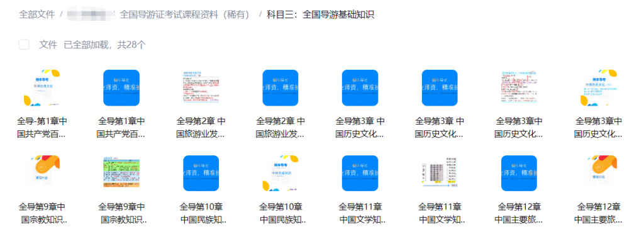Go to 全部文件 in the breadcrumb

[36, 15]
